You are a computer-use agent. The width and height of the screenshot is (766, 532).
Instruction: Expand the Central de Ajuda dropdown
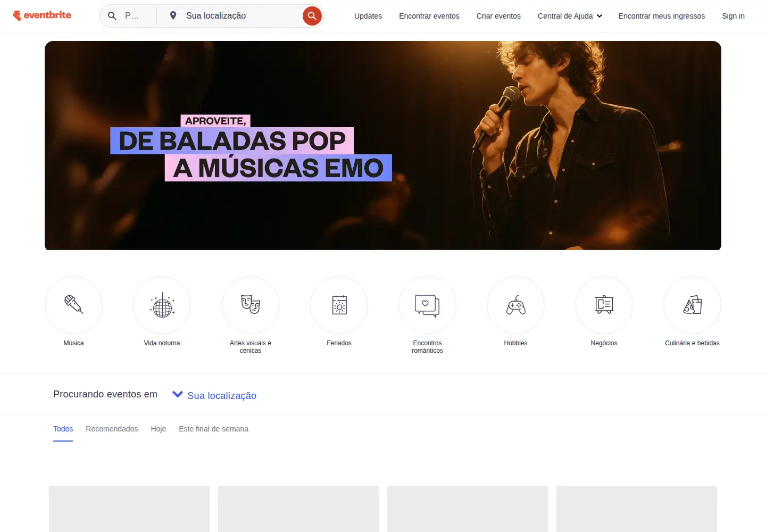pos(570,16)
